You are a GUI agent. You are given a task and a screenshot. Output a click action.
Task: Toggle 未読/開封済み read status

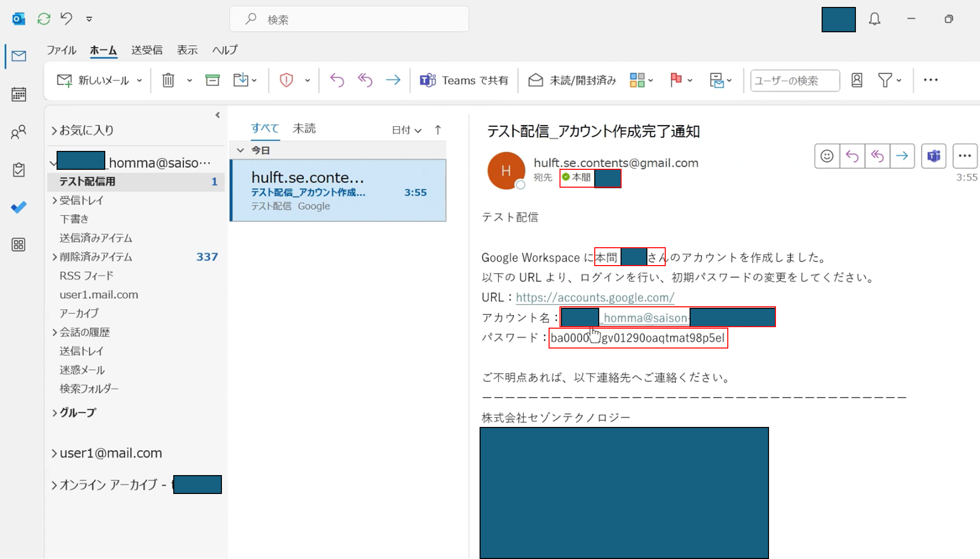pyautogui.click(x=572, y=80)
